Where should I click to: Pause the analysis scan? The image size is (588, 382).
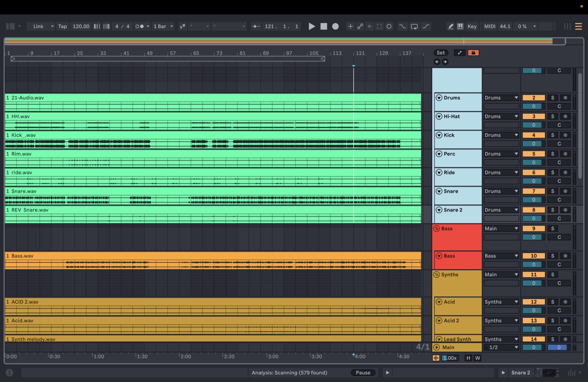[x=363, y=372]
